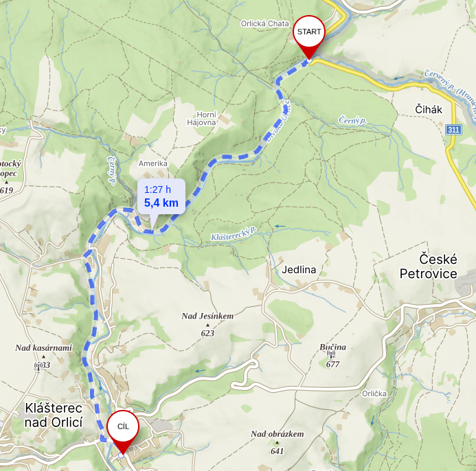Click the START route marker pin
Viewport: 476px width, 471px height.
[x=309, y=36]
